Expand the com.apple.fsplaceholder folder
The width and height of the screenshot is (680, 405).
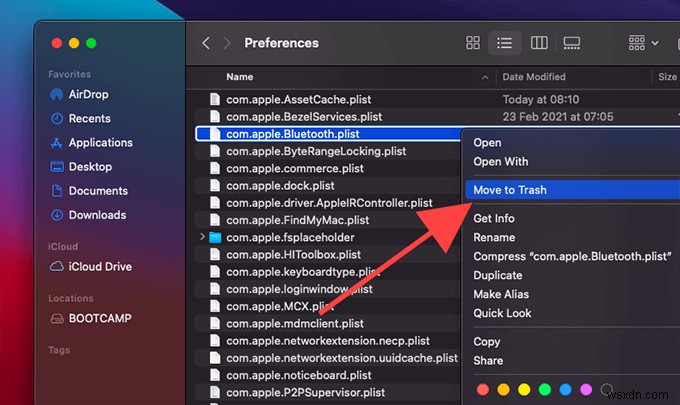202,237
